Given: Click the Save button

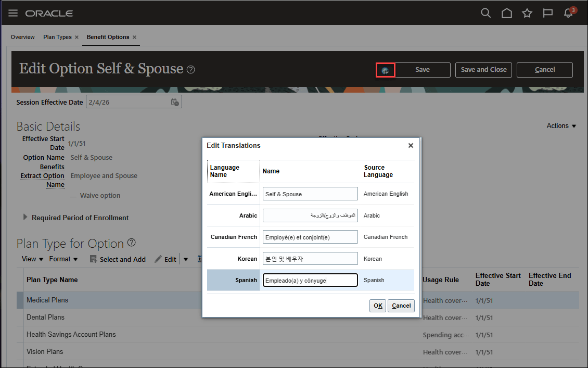Looking at the screenshot, I should [x=422, y=70].
